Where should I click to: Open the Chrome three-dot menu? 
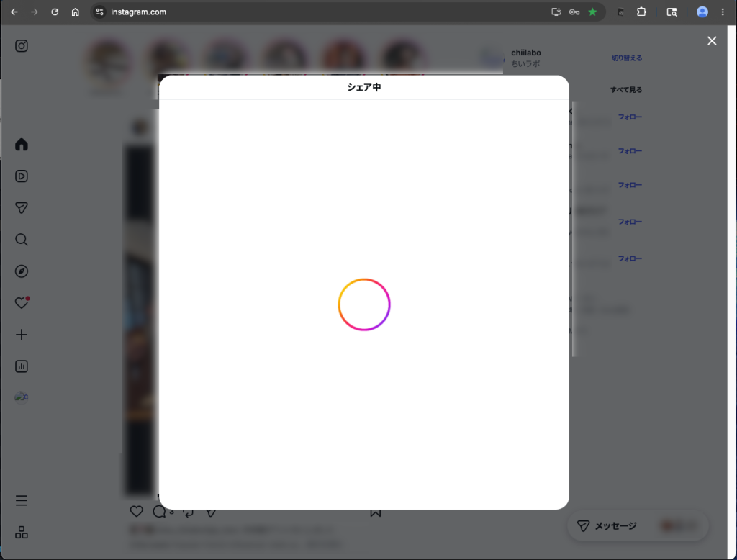pos(723,12)
